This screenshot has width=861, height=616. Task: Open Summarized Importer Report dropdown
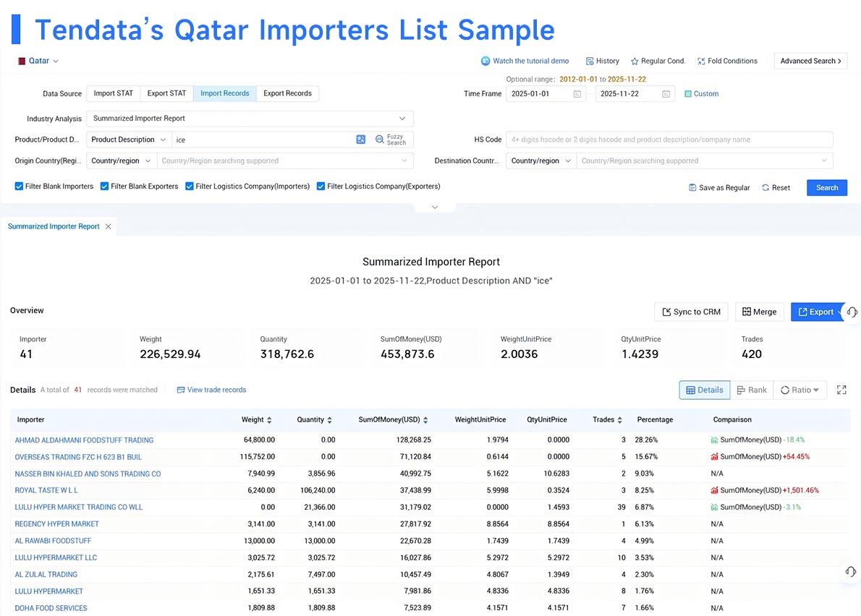tap(250, 119)
